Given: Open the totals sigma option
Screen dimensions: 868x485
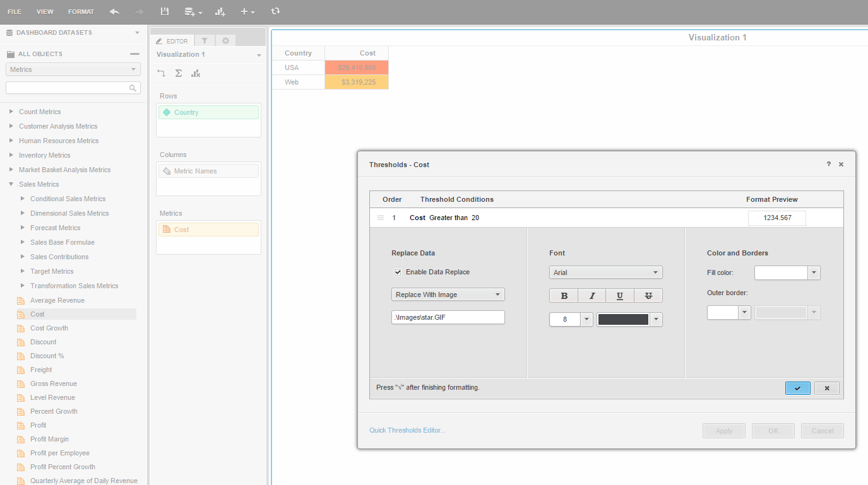Looking at the screenshot, I should point(178,73).
